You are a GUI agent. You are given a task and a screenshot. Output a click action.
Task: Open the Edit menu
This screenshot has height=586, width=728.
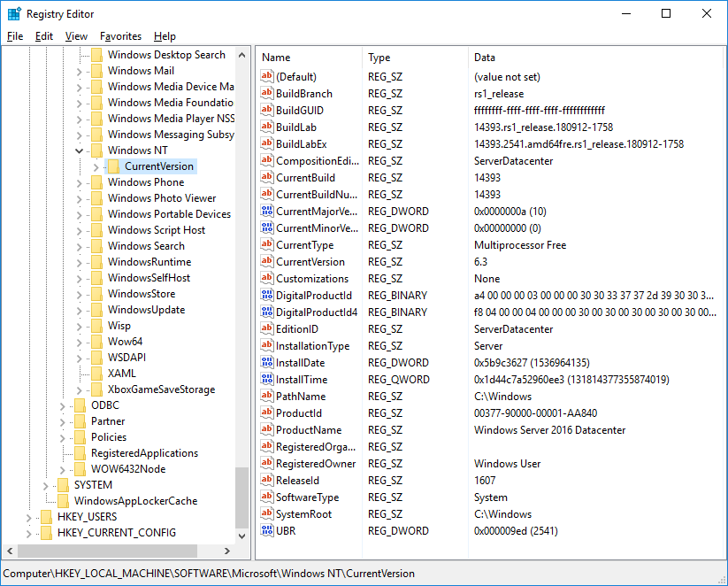tap(44, 36)
